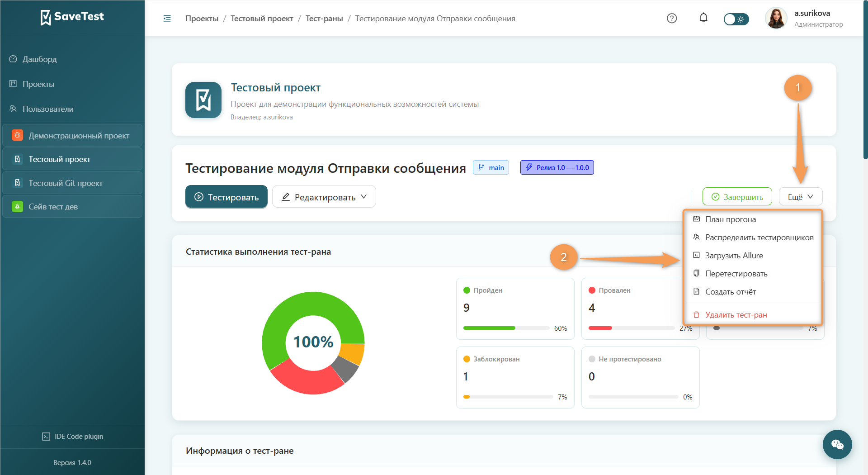Open help via the question mark icon
The height and width of the screenshot is (475, 868).
(x=672, y=19)
